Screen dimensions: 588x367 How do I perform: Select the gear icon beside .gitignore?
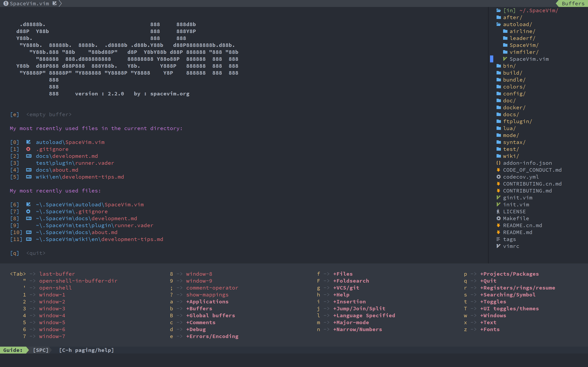coord(28,149)
